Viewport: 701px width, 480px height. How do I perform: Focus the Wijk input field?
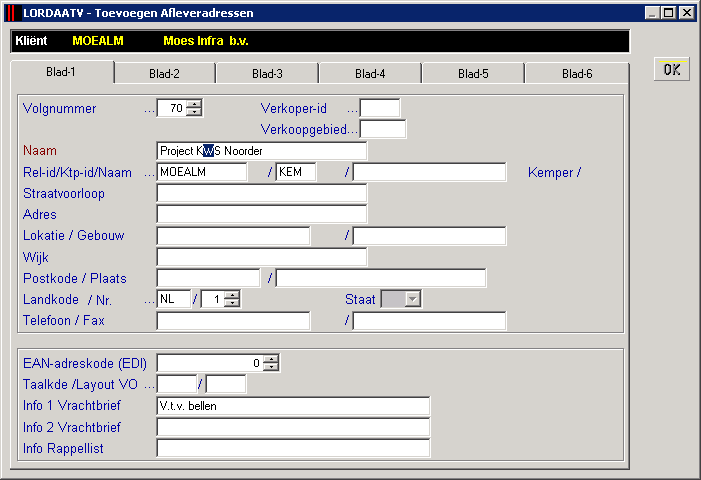click(x=262, y=257)
